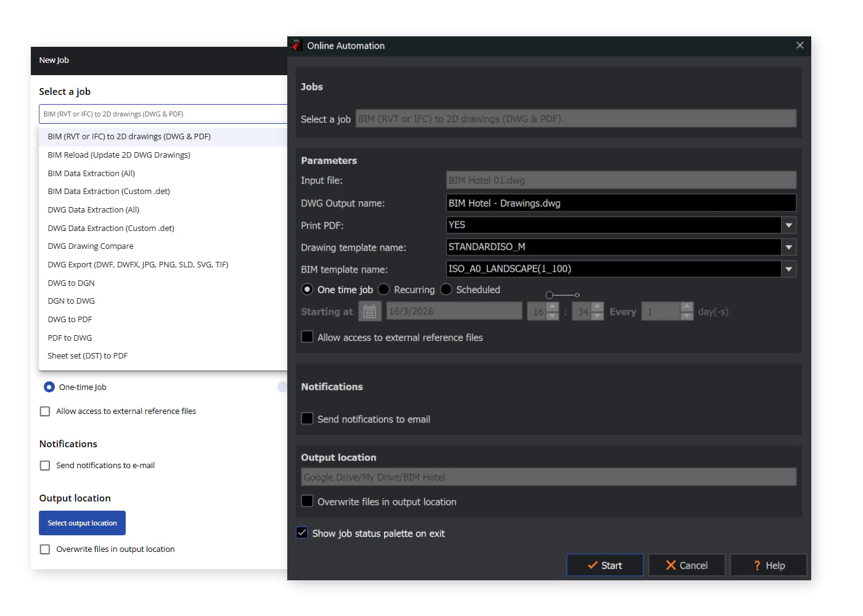Expand the BIM template name dropdown
This screenshot has width=863, height=616.
click(x=788, y=269)
